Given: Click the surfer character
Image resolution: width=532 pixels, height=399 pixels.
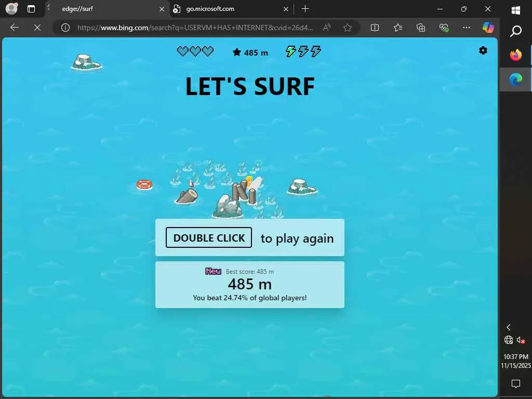Looking at the screenshot, I should [x=250, y=182].
